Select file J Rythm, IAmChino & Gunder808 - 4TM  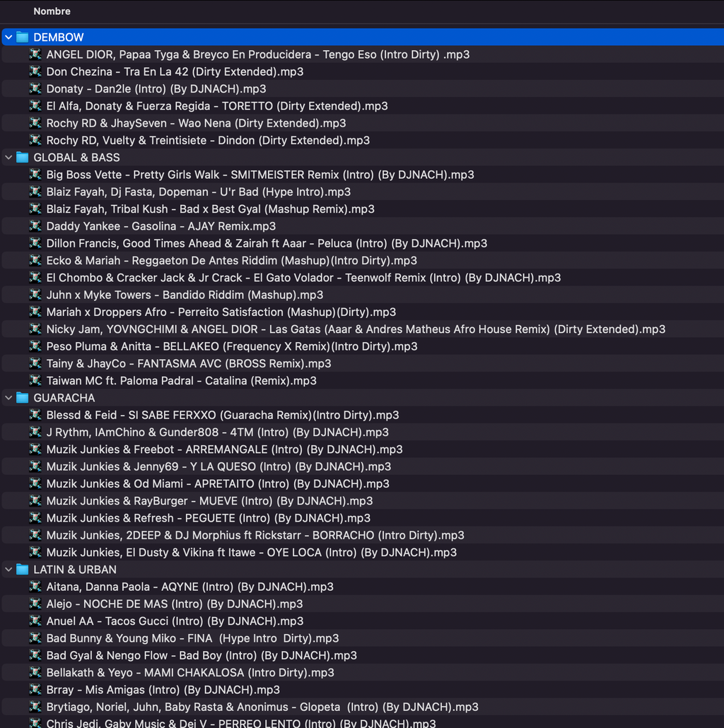pyautogui.click(x=217, y=433)
